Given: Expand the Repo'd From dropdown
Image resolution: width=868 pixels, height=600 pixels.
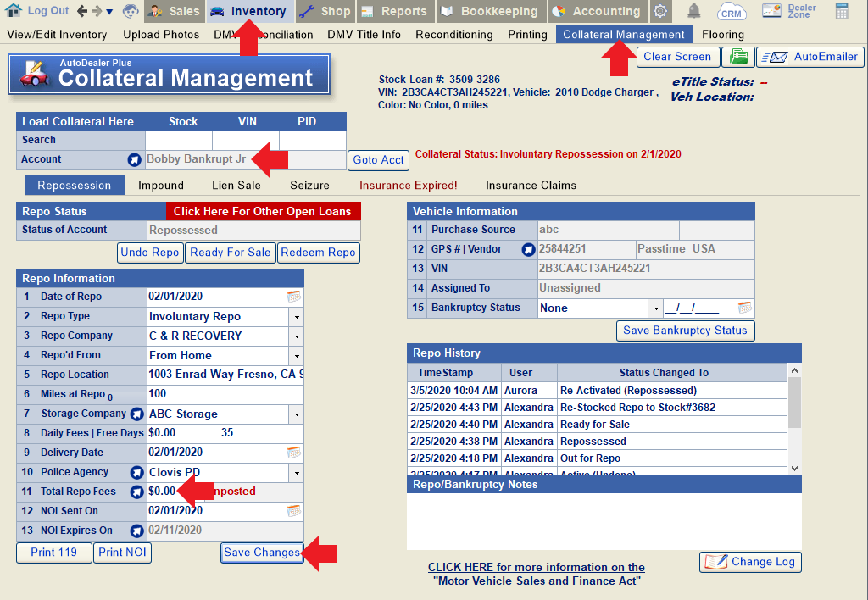Looking at the screenshot, I should (297, 356).
